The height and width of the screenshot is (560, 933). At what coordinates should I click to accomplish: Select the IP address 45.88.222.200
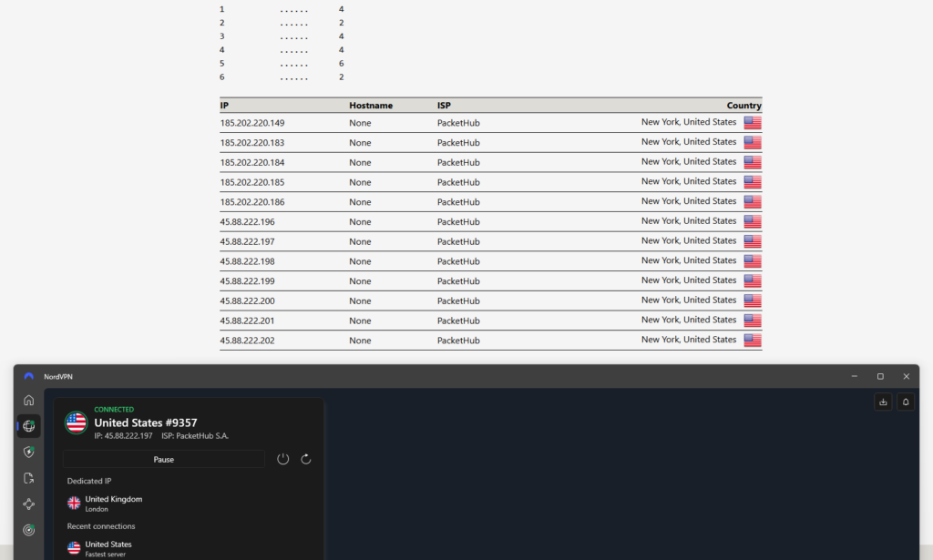[x=248, y=300]
